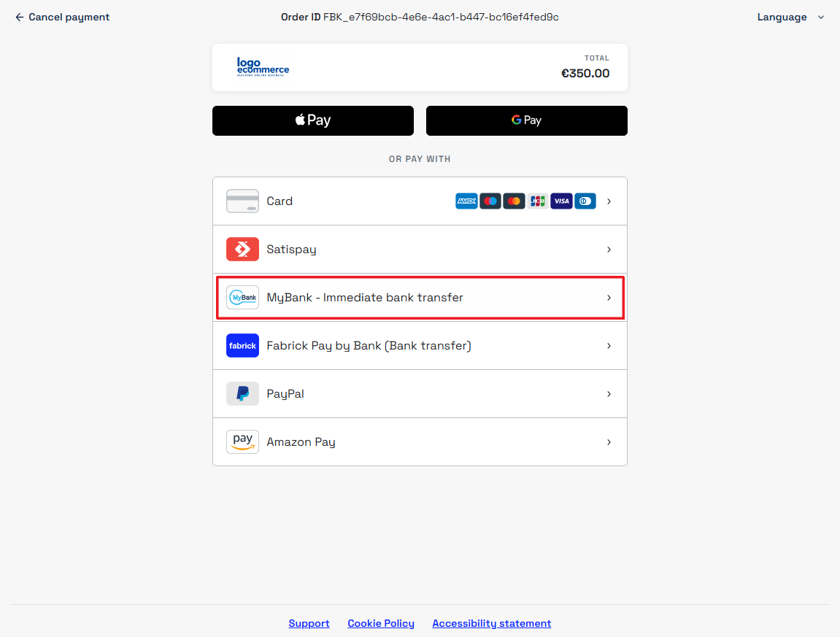Screen dimensions: 840x637
Task: Click the Visa card logo
Action: [561, 201]
